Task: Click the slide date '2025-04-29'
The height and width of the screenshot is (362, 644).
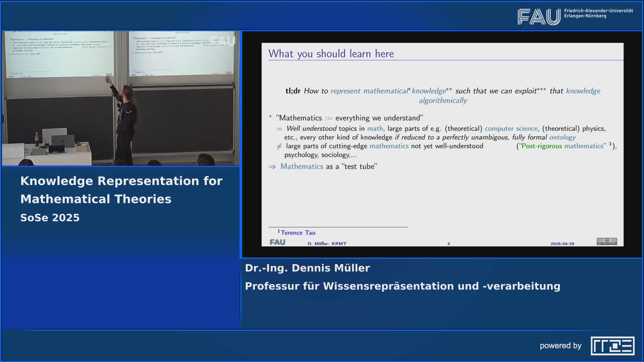Action: (562, 244)
